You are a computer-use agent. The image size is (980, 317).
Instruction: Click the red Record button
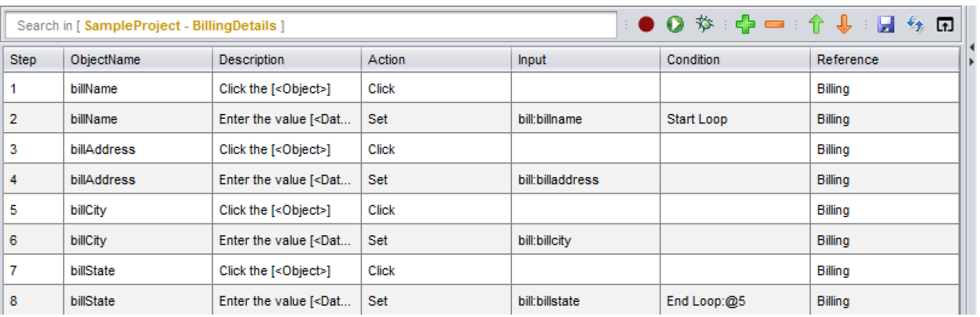click(647, 25)
